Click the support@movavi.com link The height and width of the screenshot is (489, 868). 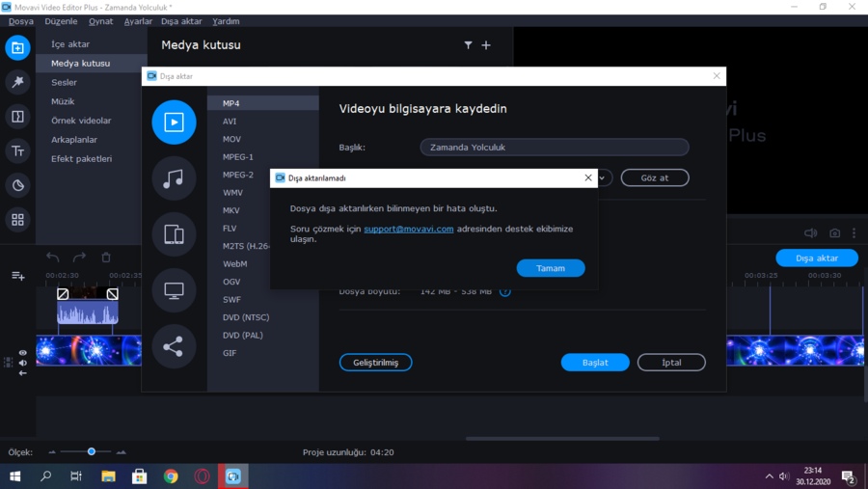coord(409,229)
